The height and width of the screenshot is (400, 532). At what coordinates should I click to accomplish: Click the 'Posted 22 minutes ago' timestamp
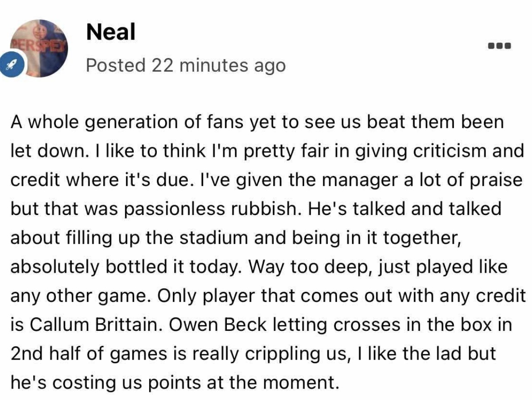[186, 65]
